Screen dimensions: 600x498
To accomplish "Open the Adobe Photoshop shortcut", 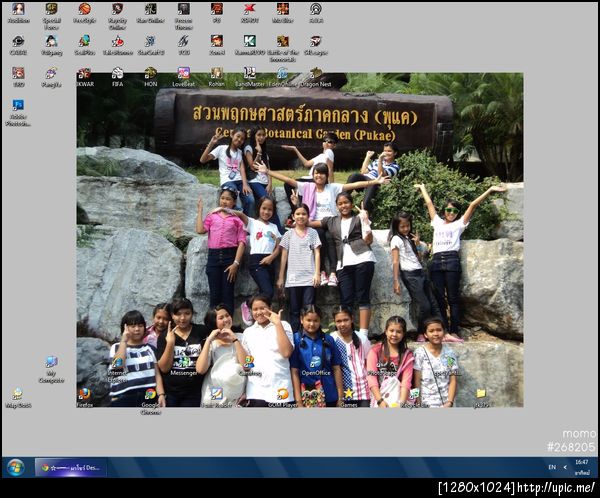I will (18, 113).
